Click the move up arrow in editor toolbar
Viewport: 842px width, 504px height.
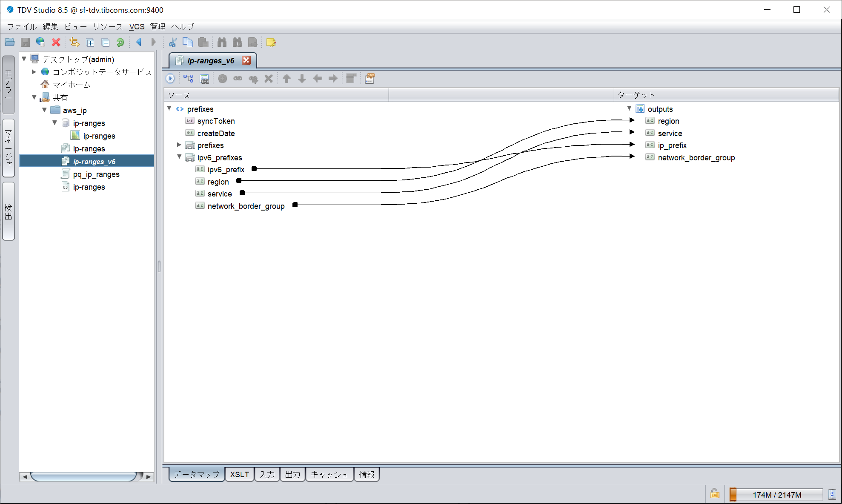(x=287, y=78)
